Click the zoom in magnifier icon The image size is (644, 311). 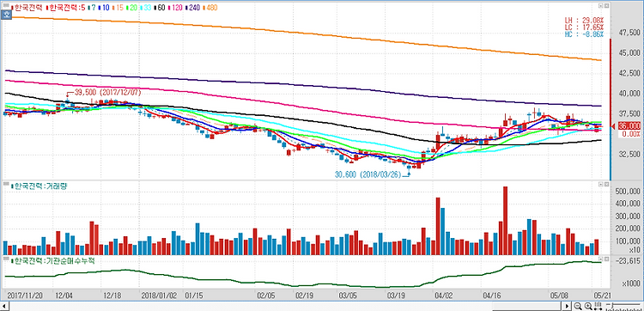(x=588, y=306)
